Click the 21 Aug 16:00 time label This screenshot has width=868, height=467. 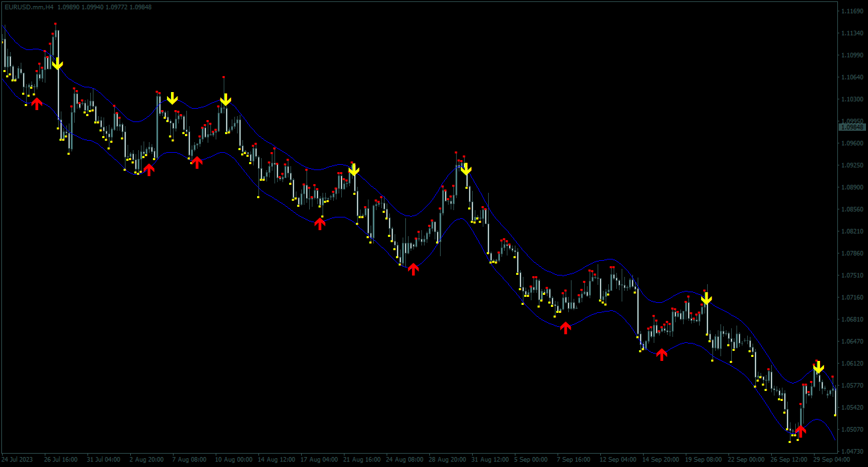click(361, 460)
